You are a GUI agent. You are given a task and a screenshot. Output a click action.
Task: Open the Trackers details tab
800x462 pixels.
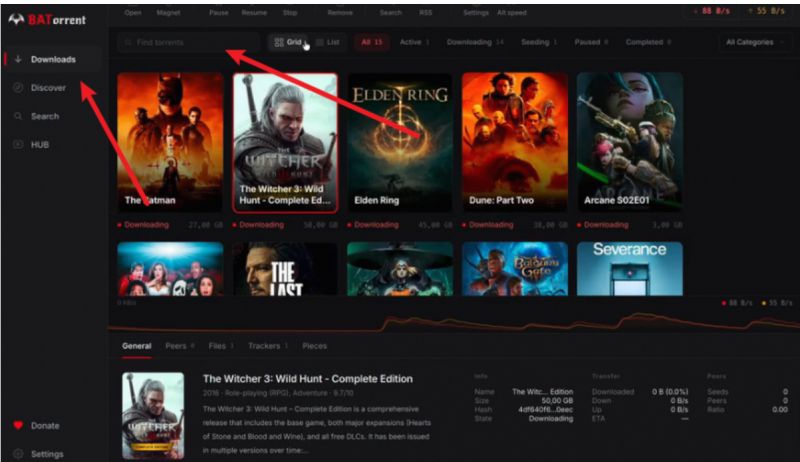(x=268, y=346)
